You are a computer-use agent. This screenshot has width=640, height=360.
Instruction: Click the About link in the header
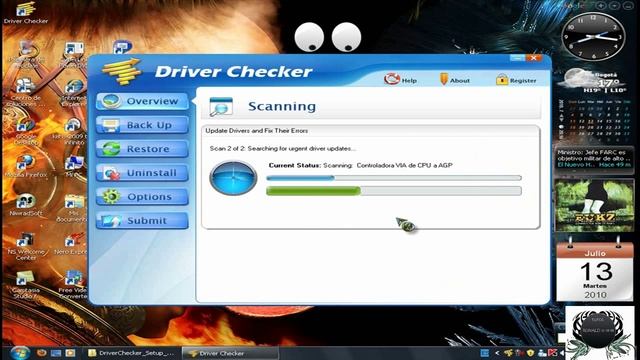pos(460,81)
